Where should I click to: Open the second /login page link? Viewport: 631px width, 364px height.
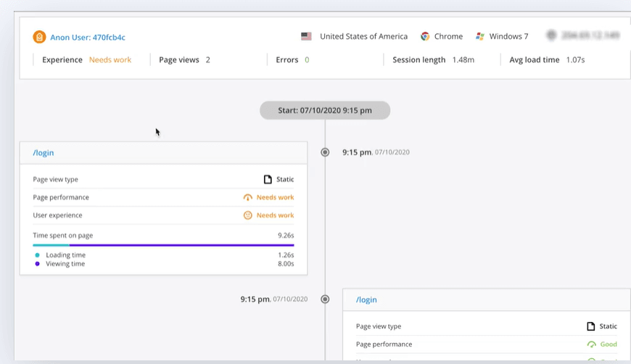coord(366,299)
